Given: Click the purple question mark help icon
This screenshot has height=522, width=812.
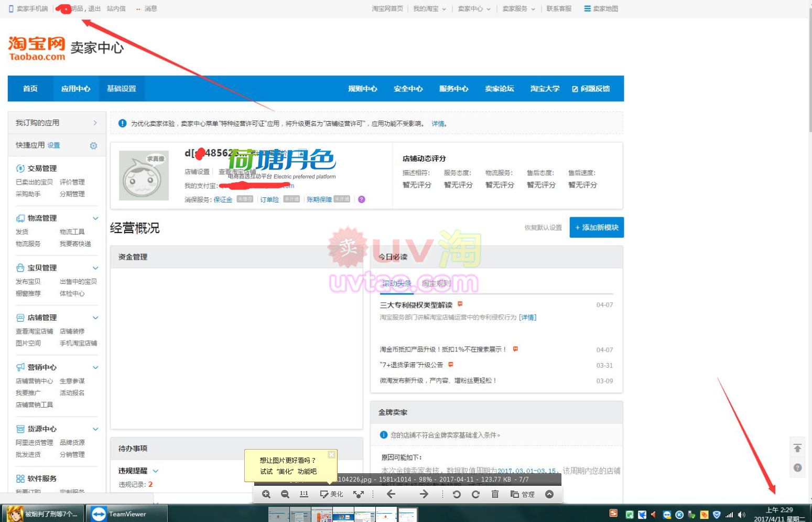Looking at the screenshot, I should point(362,199).
